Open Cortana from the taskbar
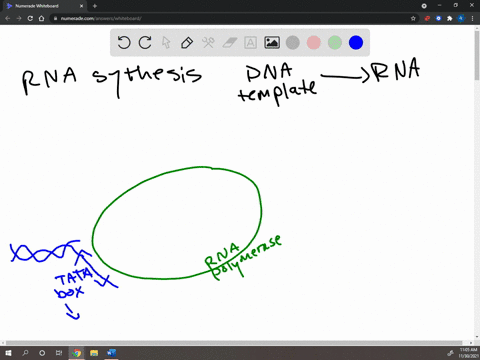480x360 pixels. coord(42,353)
